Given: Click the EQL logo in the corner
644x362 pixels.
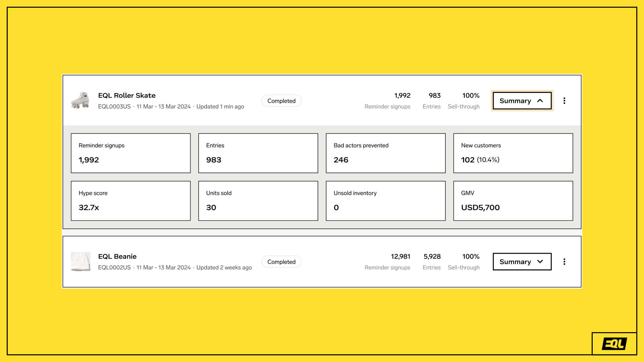Looking at the screenshot, I should pyautogui.click(x=614, y=344).
